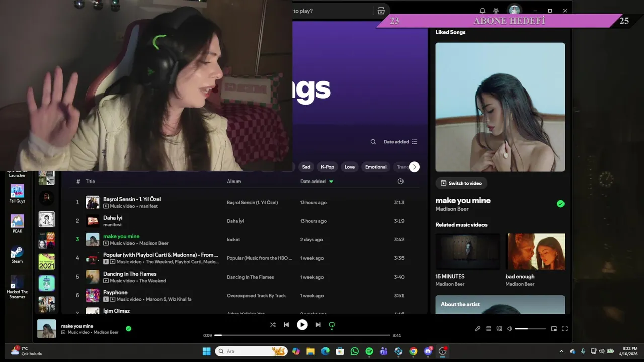Skip to next track in Spotify player
Viewport: 644px width, 362px height.
click(x=318, y=325)
